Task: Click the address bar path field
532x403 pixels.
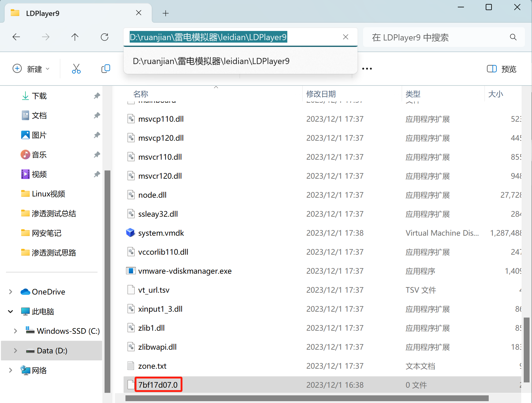Action: coord(240,37)
